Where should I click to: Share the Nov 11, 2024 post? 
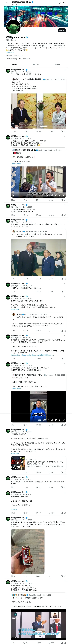pos(65,215)
